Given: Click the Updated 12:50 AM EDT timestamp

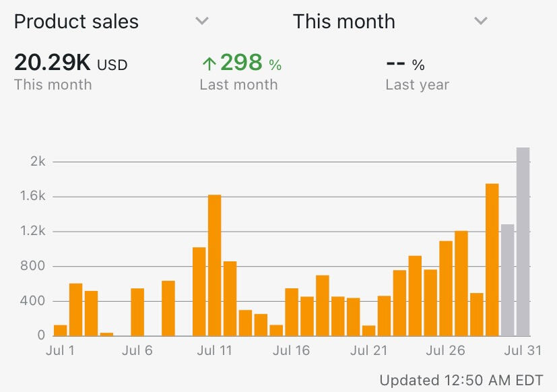Looking at the screenshot, I should 461,380.
